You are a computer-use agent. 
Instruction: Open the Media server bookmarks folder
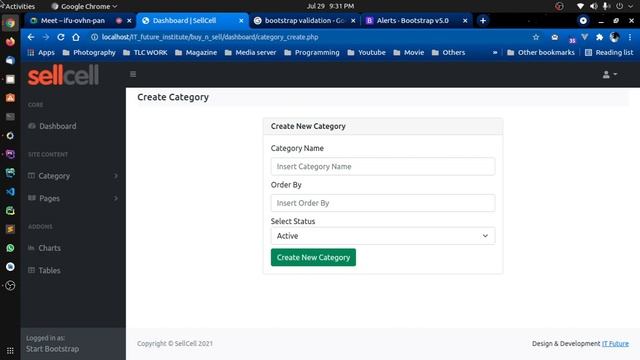point(250,53)
